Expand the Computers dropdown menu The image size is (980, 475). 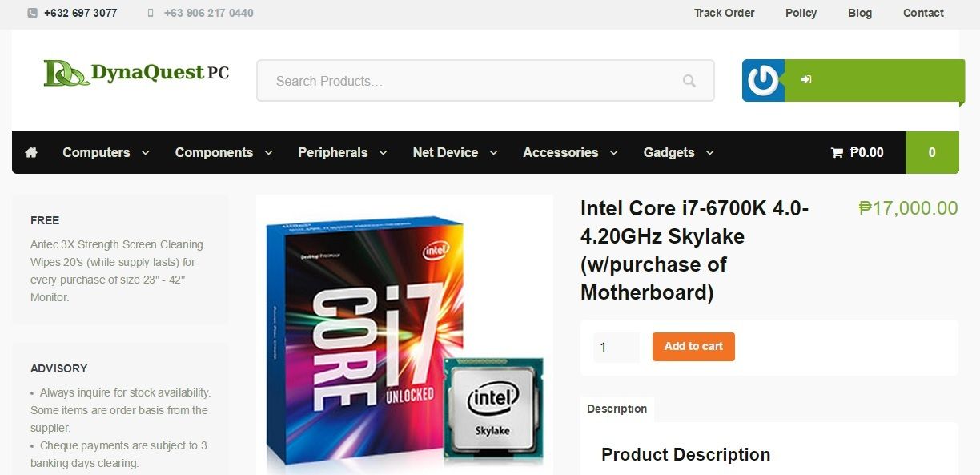pos(106,152)
